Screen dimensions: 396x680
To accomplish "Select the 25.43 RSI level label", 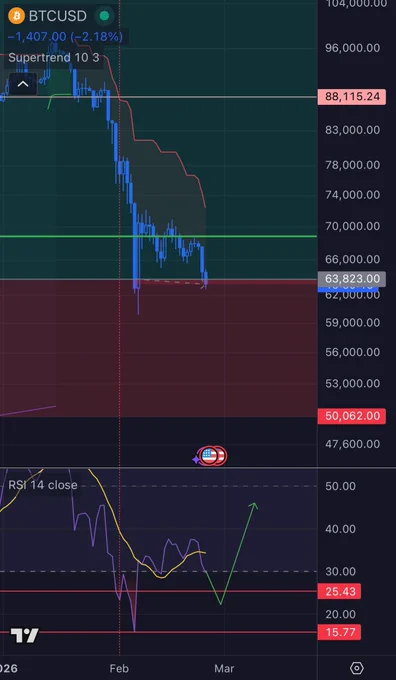I will pyautogui.click(x=340, y=591).
